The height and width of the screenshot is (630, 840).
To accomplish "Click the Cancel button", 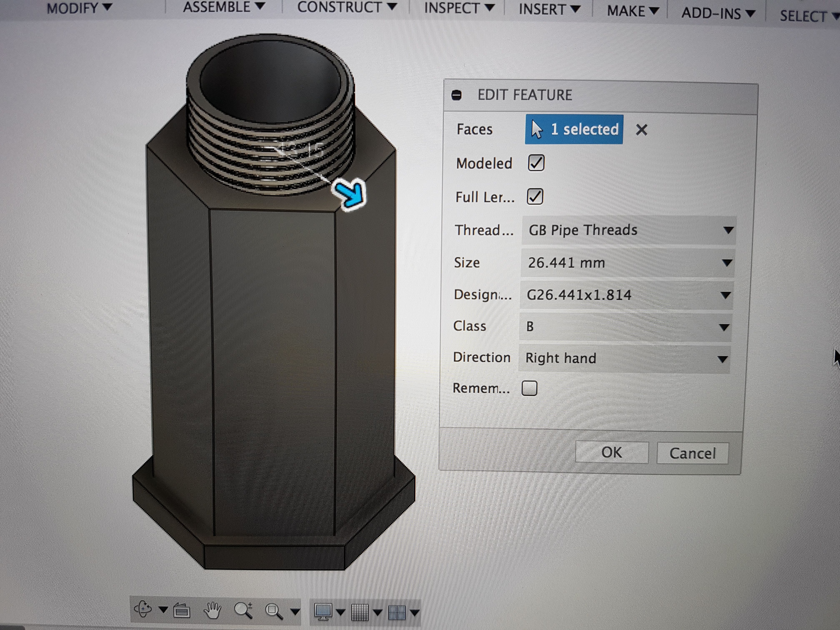I will coord(692,453).
